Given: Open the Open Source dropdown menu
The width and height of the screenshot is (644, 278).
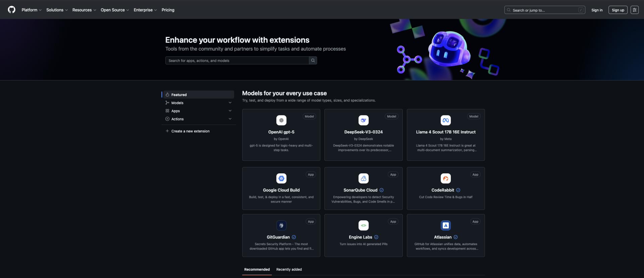Looking at the screenshot, I should 115,10.
